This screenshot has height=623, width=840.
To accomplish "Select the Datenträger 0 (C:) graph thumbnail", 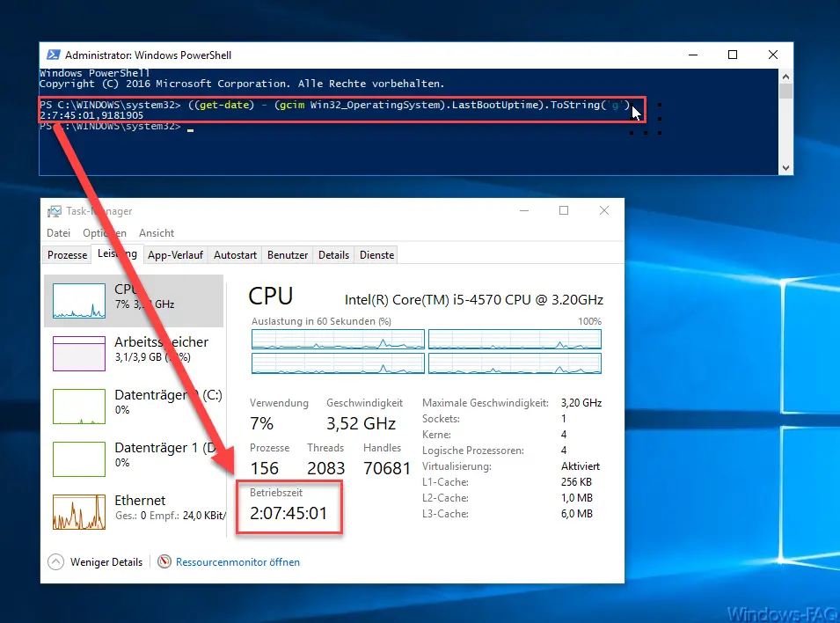I will [79, 406].
